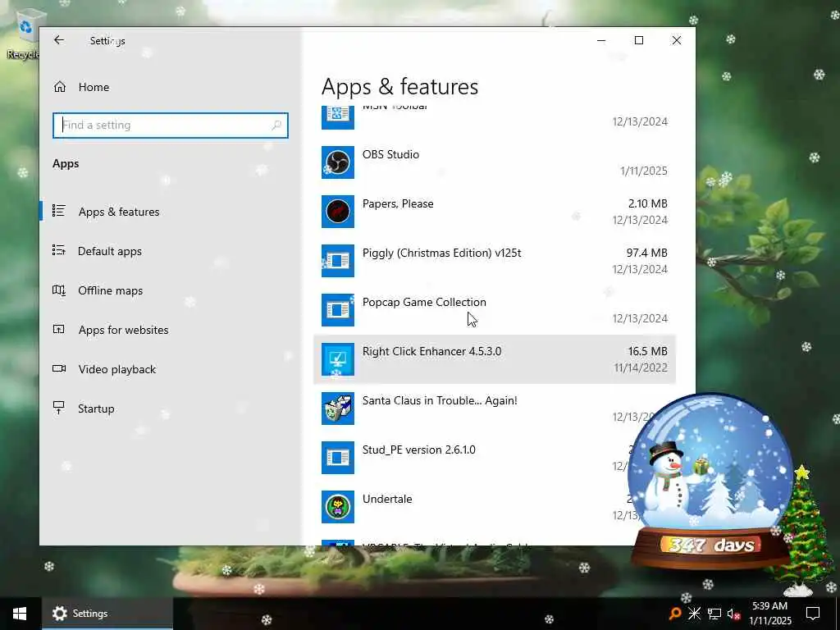Open the Apps for websites page
The image size is (840, 630).
(x=123, y=330)
